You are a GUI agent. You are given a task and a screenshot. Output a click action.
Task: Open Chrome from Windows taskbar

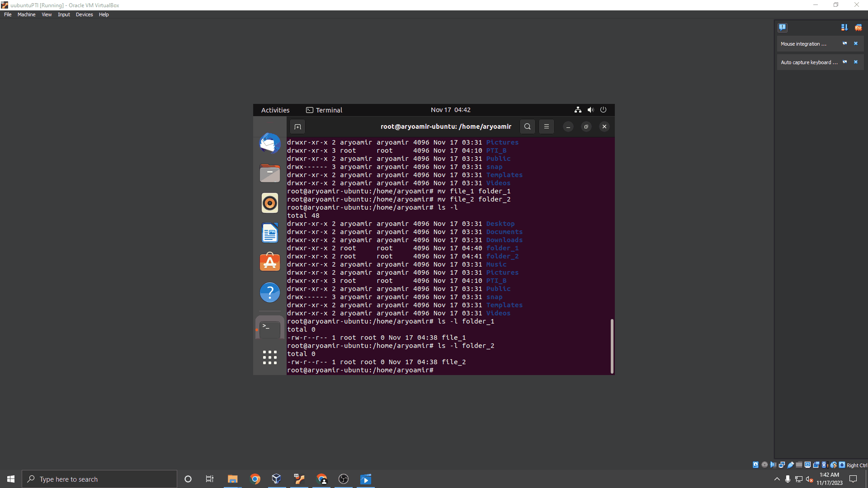point(255,479)
